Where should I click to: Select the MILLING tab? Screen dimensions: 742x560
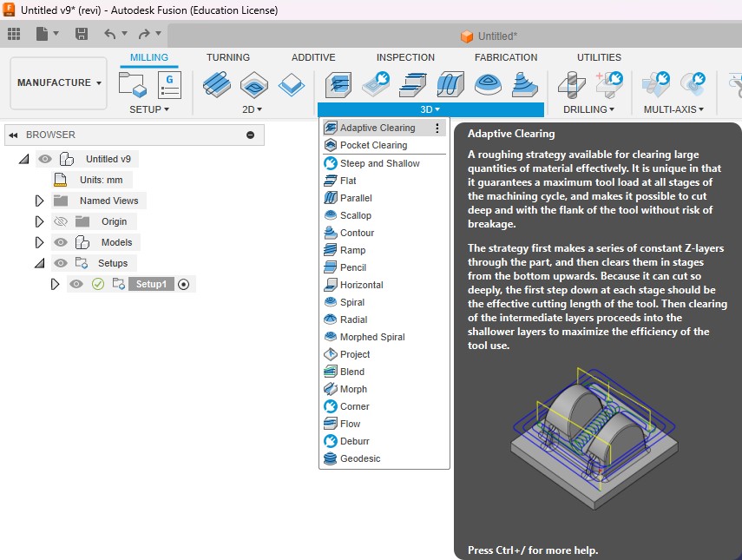tap(149, 57)
